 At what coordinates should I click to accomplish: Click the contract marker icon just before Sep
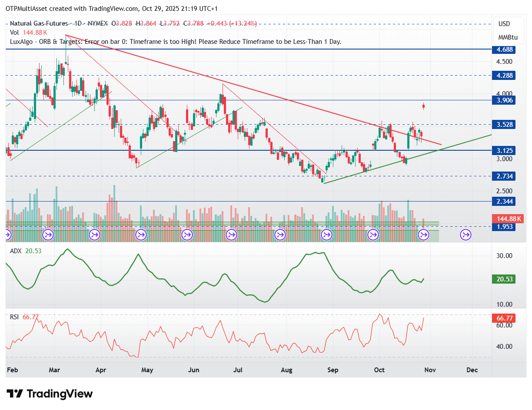pyautogui.click(x=326, y=235)
